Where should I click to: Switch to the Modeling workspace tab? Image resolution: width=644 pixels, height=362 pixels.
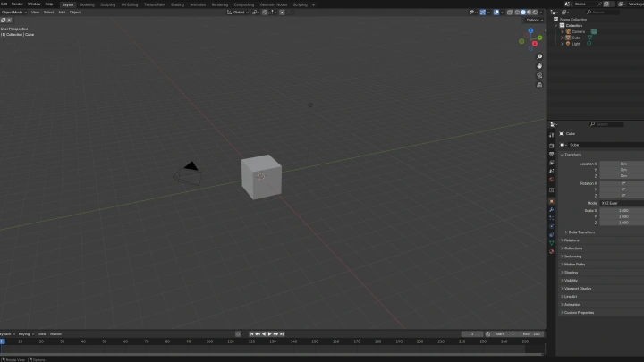tap(87, 5)
